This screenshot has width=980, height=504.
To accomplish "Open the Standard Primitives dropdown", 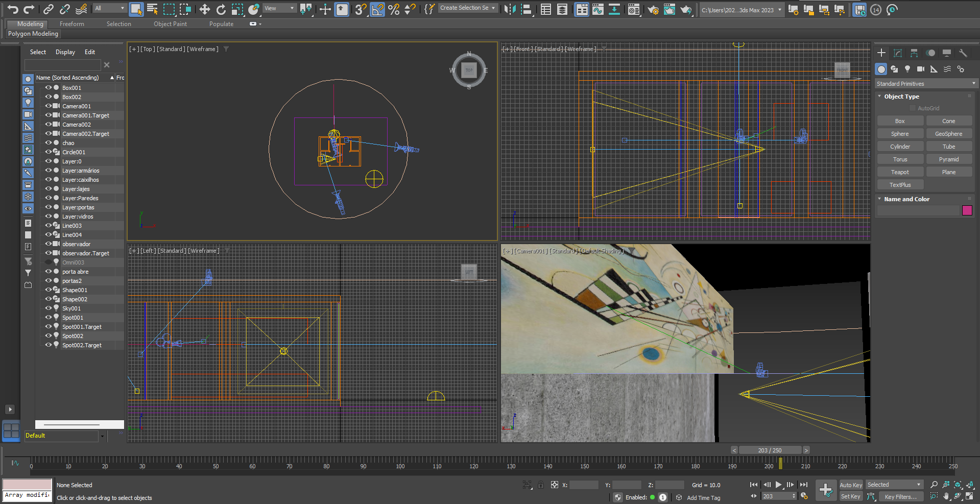I will tap(925, 84).
